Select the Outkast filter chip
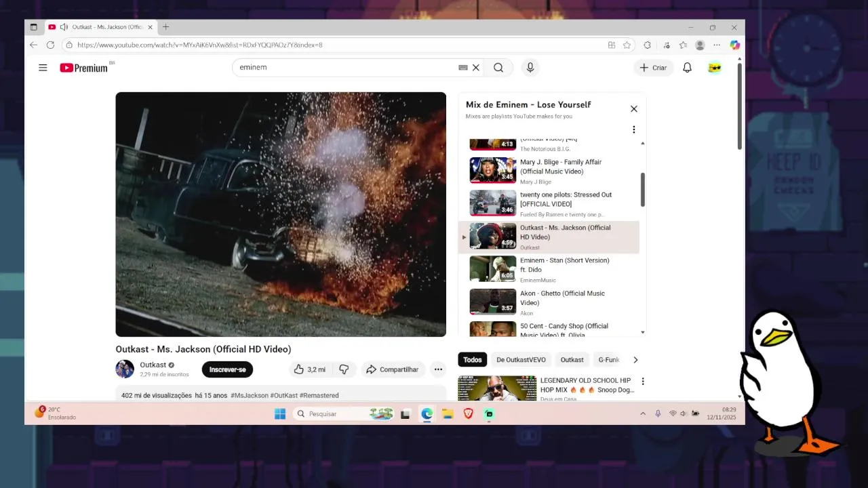Image resolution: width=868 pixels, height=488 pixels. tap(572, 360)
